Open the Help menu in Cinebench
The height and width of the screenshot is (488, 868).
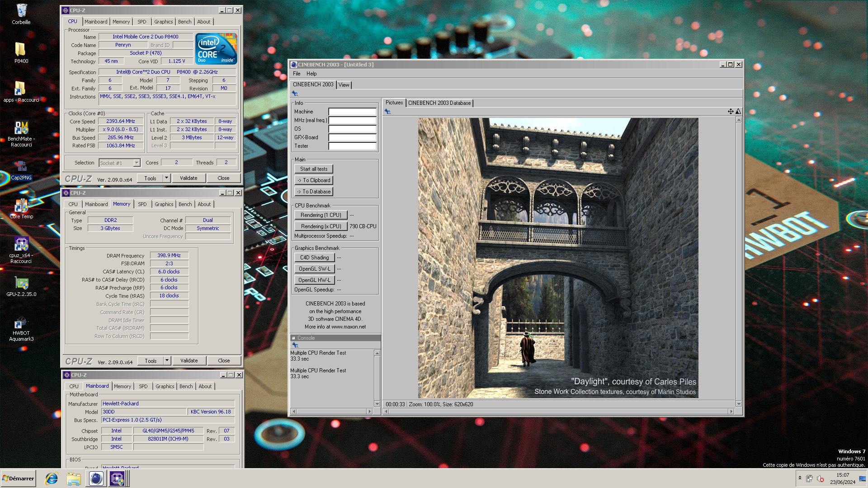click(x=311, y=74)
